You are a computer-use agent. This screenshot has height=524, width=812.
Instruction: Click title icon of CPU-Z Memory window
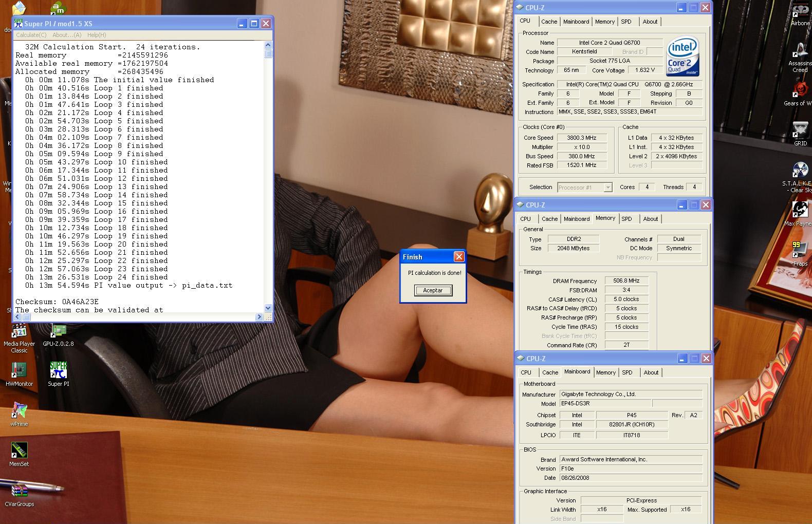coord(520,205)
